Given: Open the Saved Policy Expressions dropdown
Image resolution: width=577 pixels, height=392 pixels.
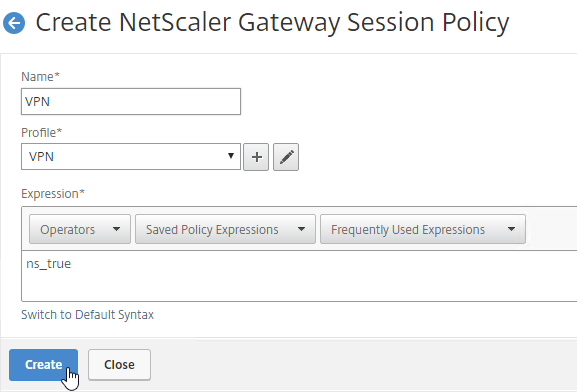Looking at the screenshot, I should pos(225,229).
